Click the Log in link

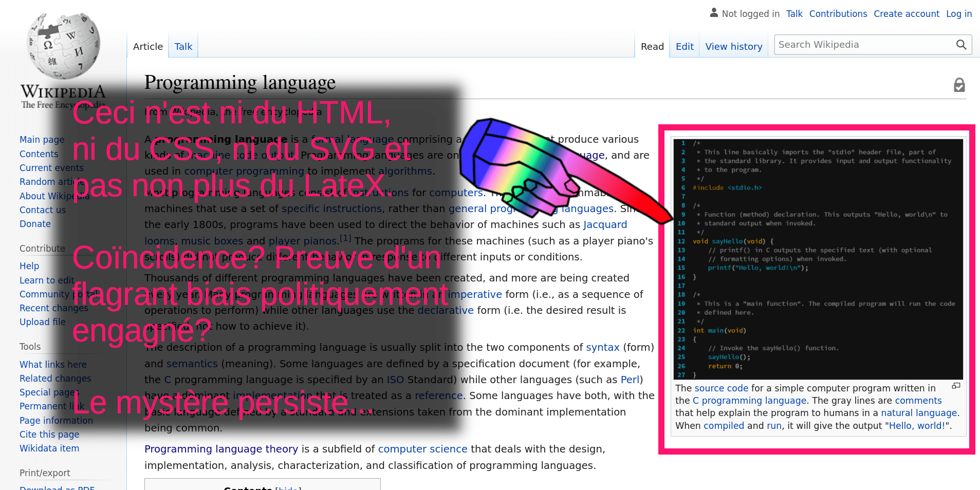pyautogui.click(x=958, y=14)
